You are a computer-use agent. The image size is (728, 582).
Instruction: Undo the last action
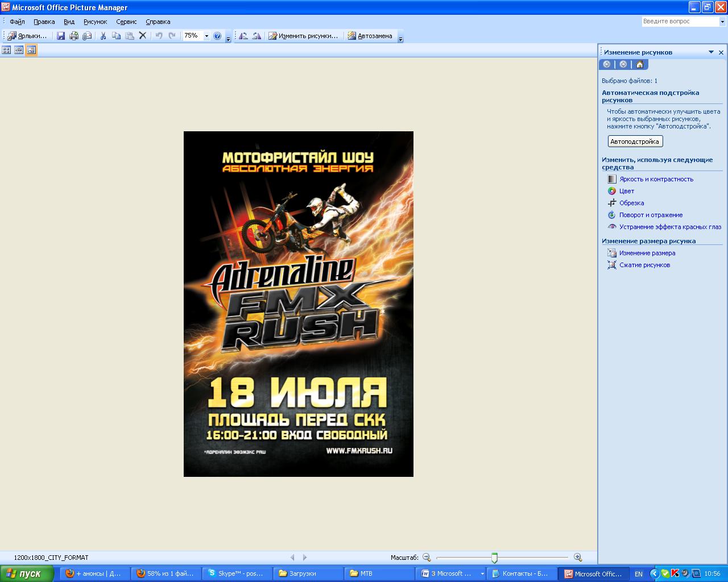(x=159, y=36)
